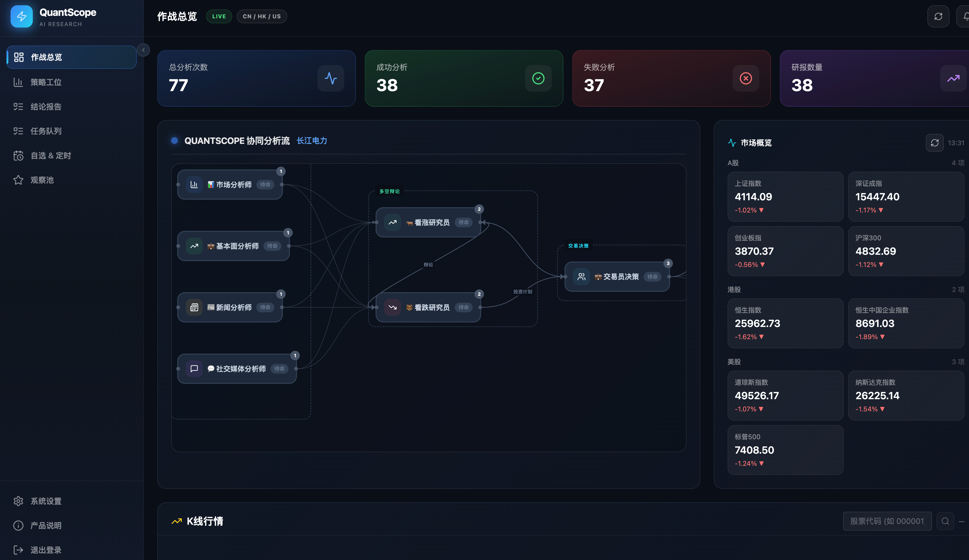Click the users icon in 交易员决策 node
Screen dimensions: 969x560
coord(581,277)
